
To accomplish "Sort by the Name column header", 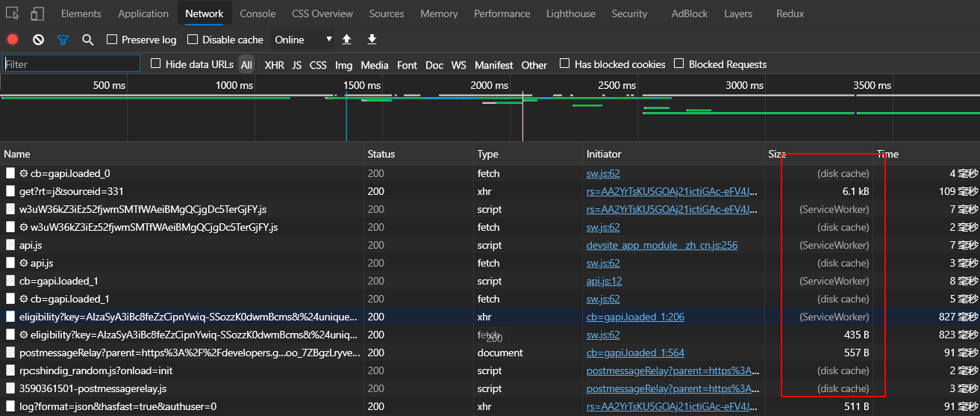I will 181,154.
